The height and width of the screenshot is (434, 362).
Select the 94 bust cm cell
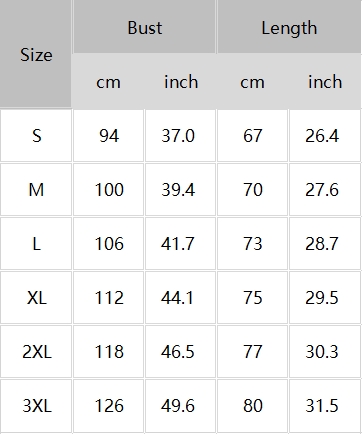pos(108,136)
